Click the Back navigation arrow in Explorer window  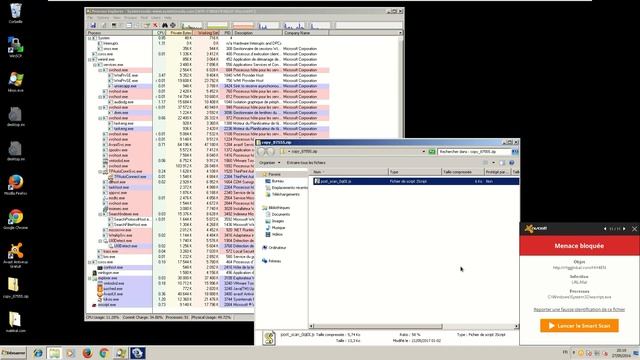point(262,151)
